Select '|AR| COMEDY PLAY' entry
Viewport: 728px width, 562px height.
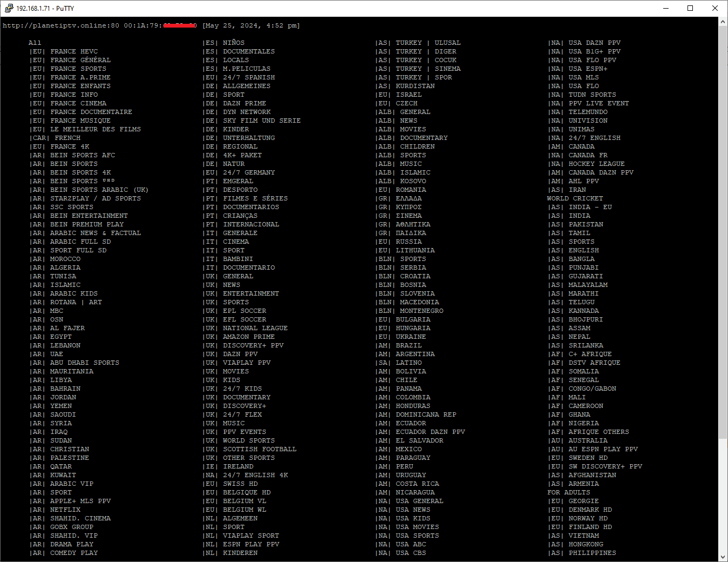tap(64, 553)
